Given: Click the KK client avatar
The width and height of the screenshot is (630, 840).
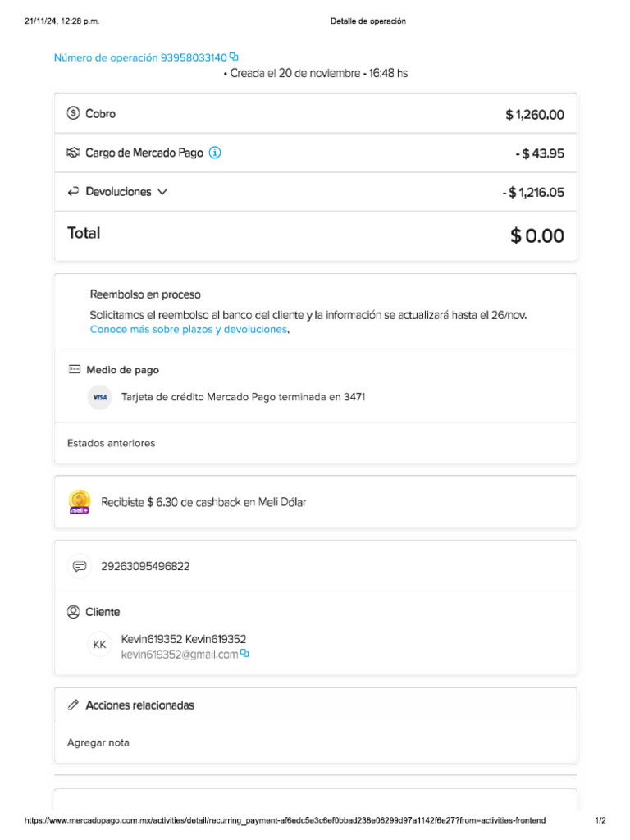Looking at the screenshot, I should pyautogui.click(x=99, y=646).
